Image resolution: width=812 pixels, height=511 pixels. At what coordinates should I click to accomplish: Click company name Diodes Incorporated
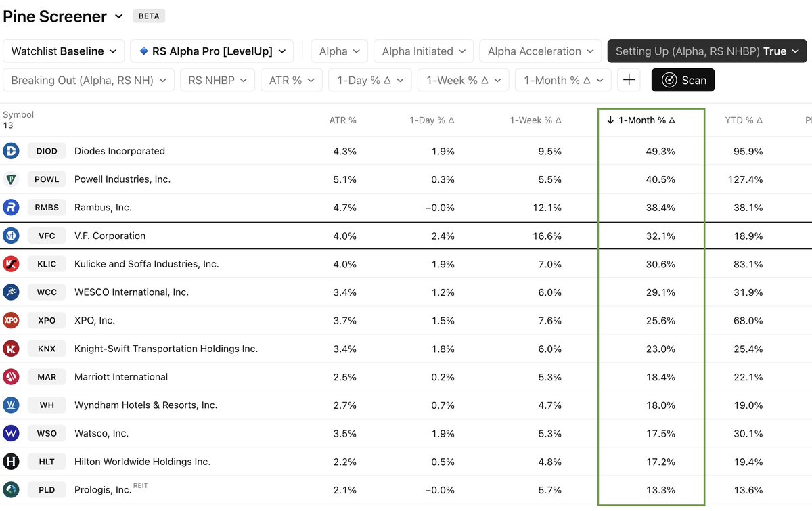(x=120, y=151)
